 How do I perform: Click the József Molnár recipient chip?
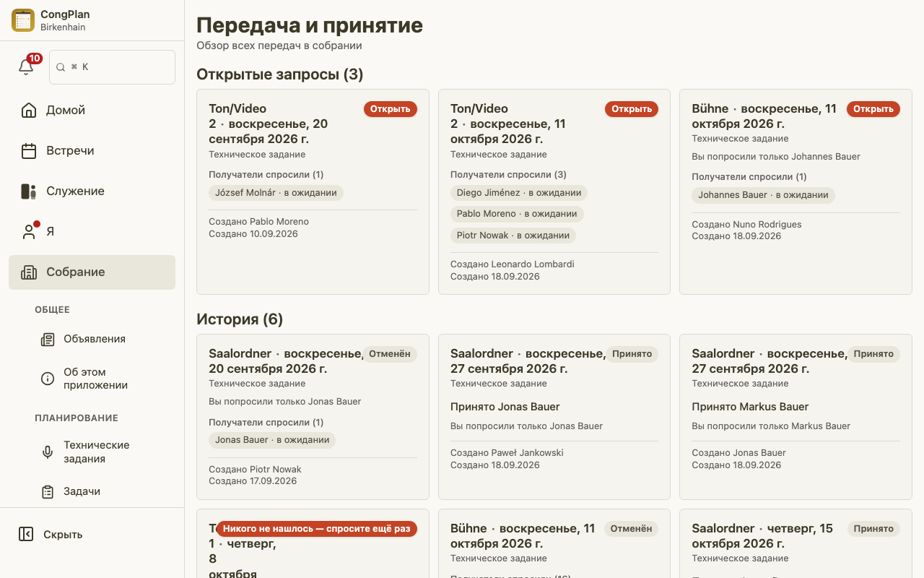tap(276, 193)
